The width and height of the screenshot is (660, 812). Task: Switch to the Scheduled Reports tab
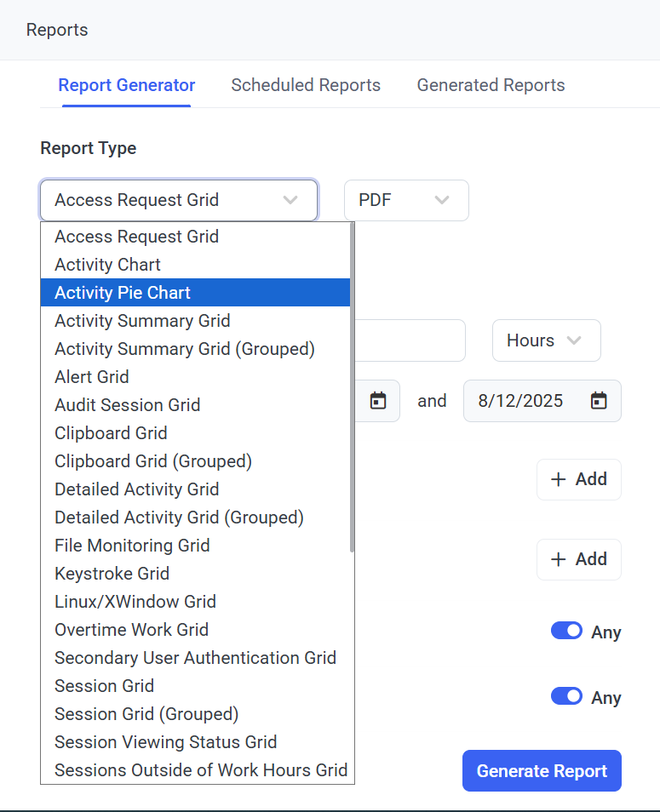click(x=306, y=85)
